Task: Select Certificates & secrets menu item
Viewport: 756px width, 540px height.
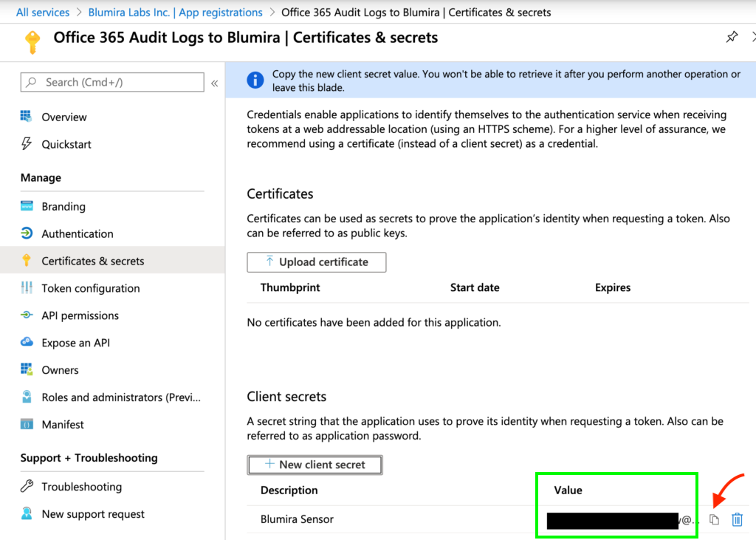Action: [x=92, y=261]
